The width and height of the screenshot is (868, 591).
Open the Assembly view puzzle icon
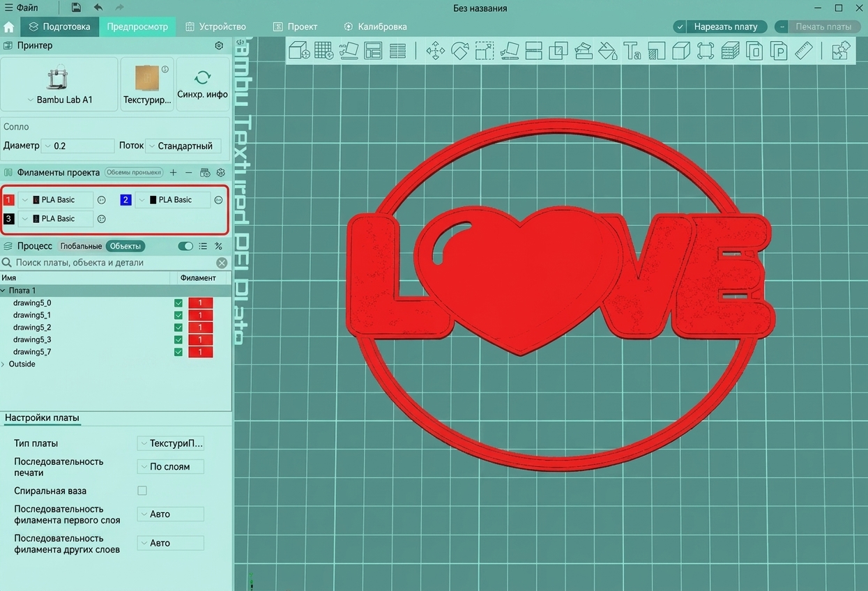pos(841,50)
